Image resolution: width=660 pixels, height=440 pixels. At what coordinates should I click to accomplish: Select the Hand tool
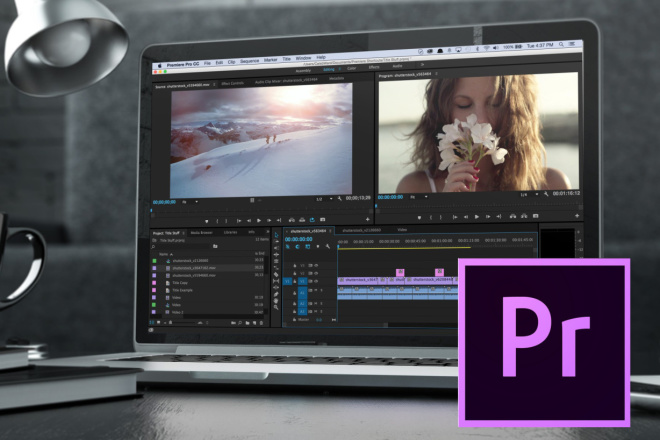point(277,301)
